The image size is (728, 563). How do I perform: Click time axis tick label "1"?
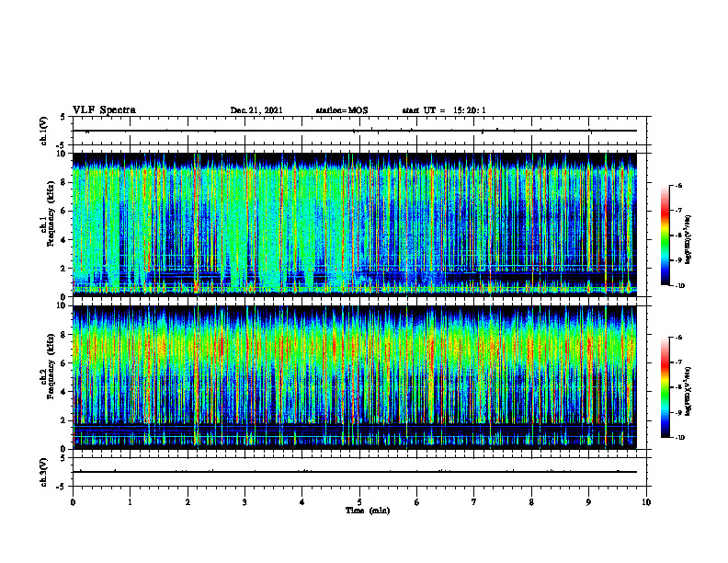[130, 502]
